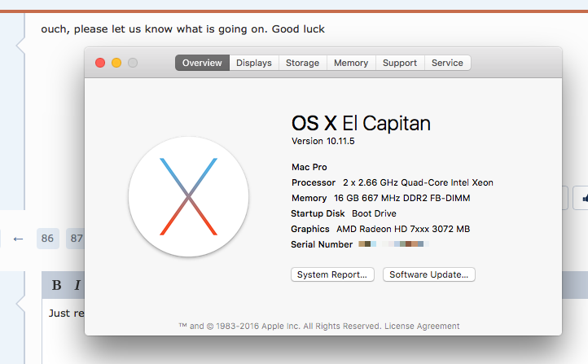Click the 'Serial Number' label
Image resolution: width=588 pixels, height=364 pixels.
click(x=322, y=244)
